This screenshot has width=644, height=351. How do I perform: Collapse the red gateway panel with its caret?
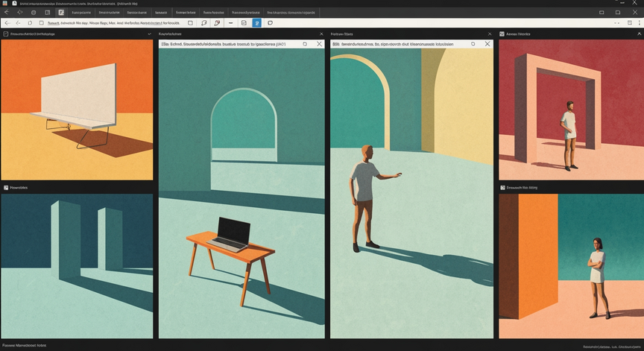pyautogui.click(x=639, y=34)
